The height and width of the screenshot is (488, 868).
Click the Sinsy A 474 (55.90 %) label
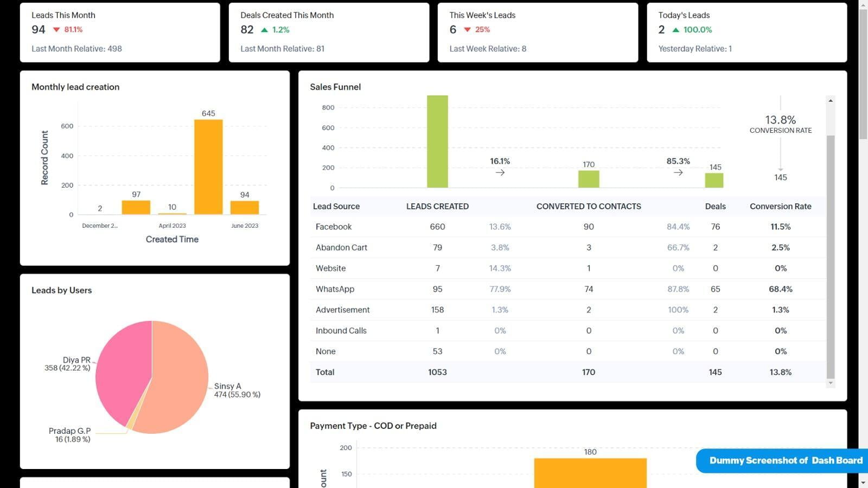click(237, 390)
